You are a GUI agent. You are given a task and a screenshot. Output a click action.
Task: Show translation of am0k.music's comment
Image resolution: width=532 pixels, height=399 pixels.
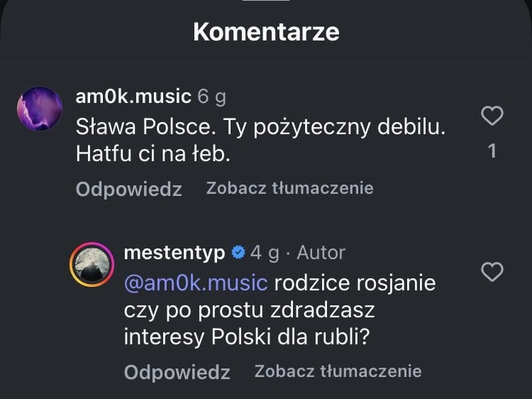tap(289, 188)
